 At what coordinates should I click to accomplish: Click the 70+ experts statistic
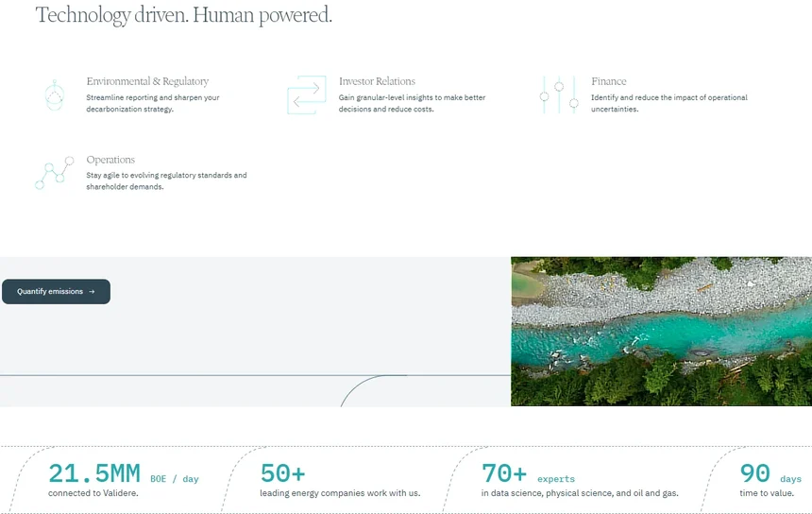(580, 479)
